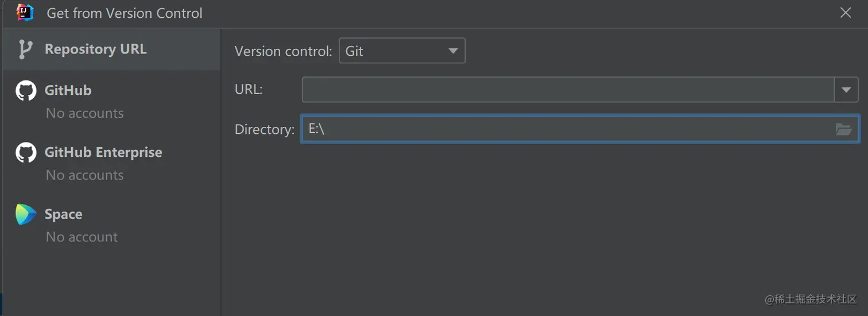
Task: Click the "Get from Version Control" title text
Action: point(125,13)
